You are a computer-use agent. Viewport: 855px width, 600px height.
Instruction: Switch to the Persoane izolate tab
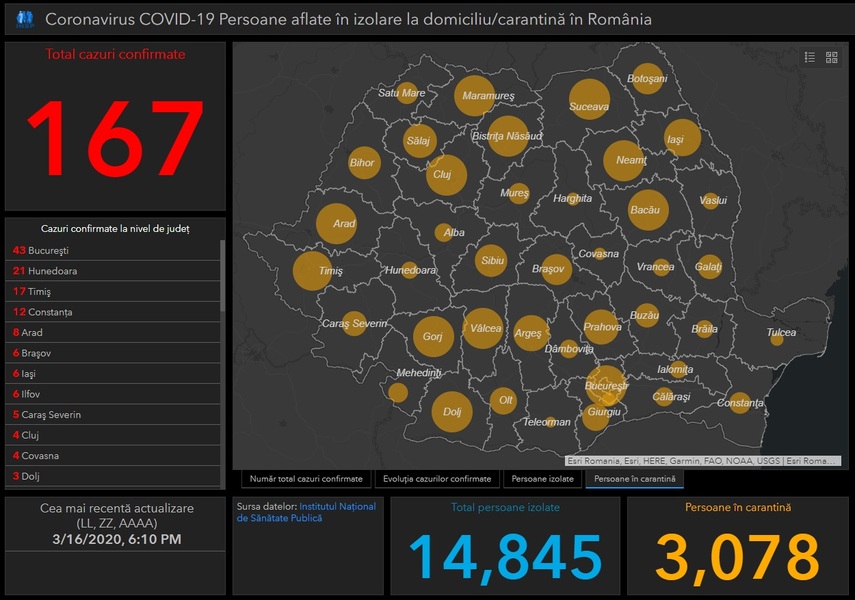[543, 479]
